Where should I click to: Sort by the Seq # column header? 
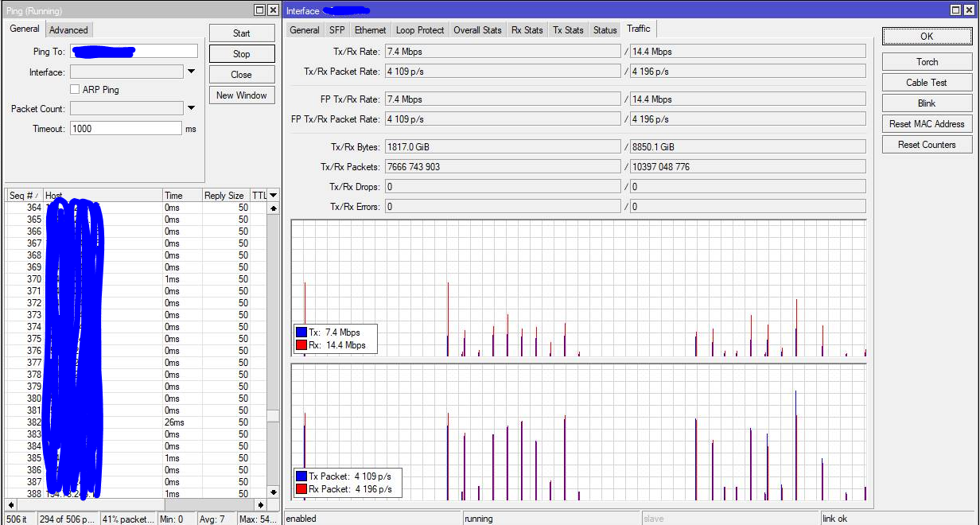click(x=23, y=195)
